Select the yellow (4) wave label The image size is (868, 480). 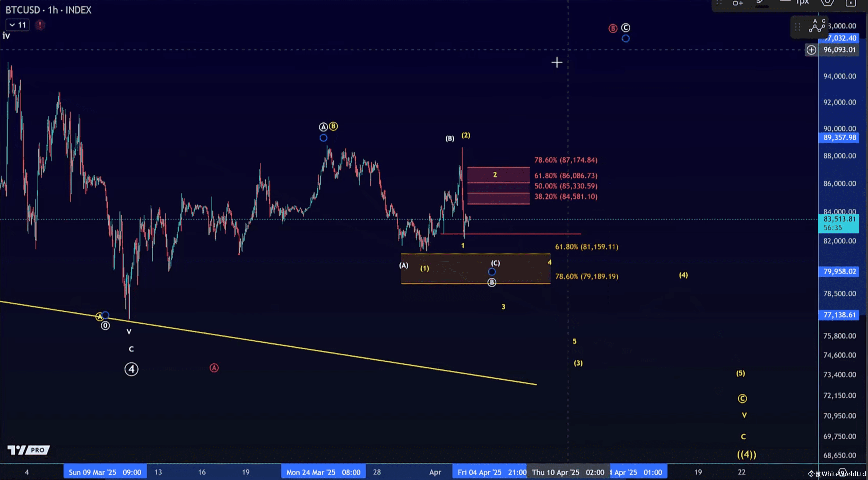pyautogui.click(x=683, y=275)
